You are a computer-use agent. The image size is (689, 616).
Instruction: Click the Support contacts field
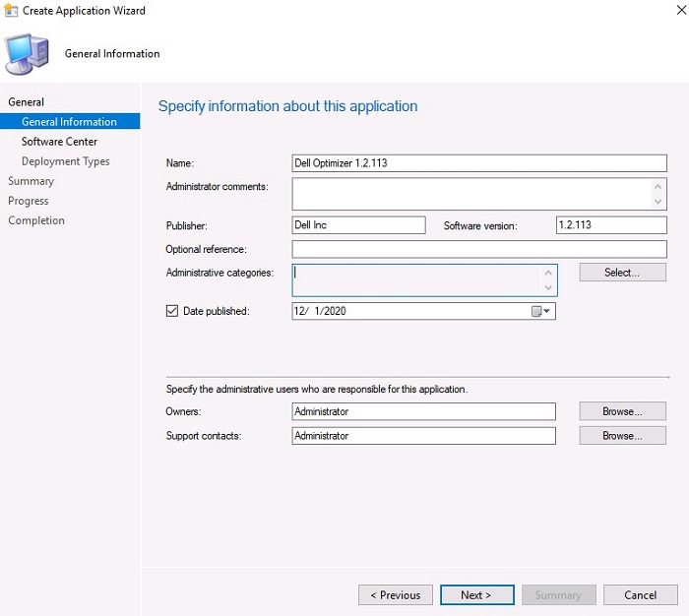point(423,436)
